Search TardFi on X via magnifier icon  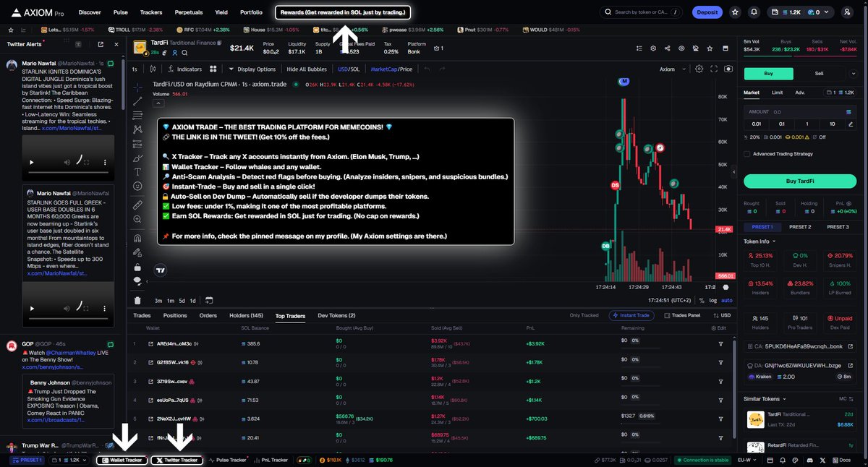(x=184, y=53)
